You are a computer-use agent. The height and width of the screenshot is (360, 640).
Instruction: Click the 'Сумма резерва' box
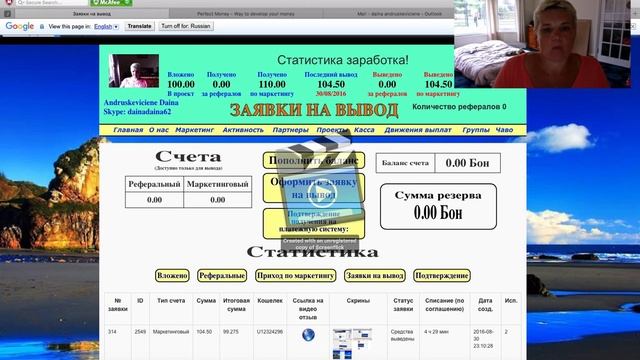pyautogui.click(x=438, y=207)
